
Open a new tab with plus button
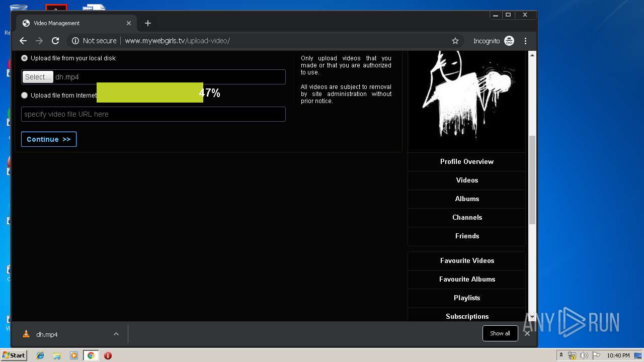click(x=147, y=23)
